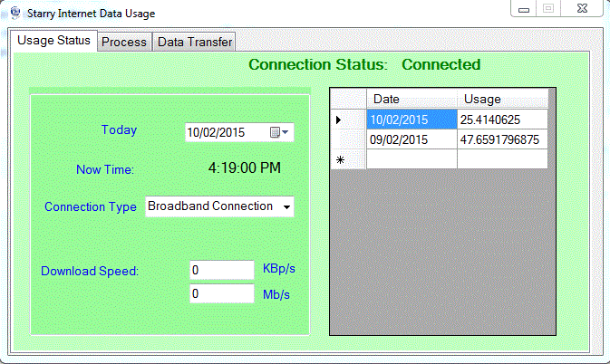Click the Mb/s download speed field

click(x=222, y=293)
